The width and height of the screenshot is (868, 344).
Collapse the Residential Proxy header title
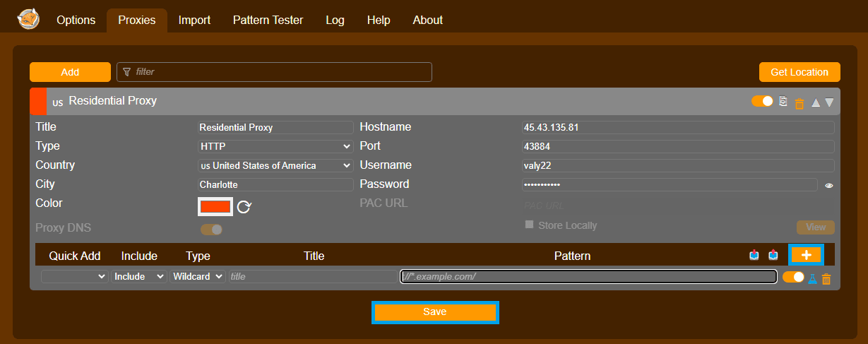pyautogui.click(x=113, y=101)
